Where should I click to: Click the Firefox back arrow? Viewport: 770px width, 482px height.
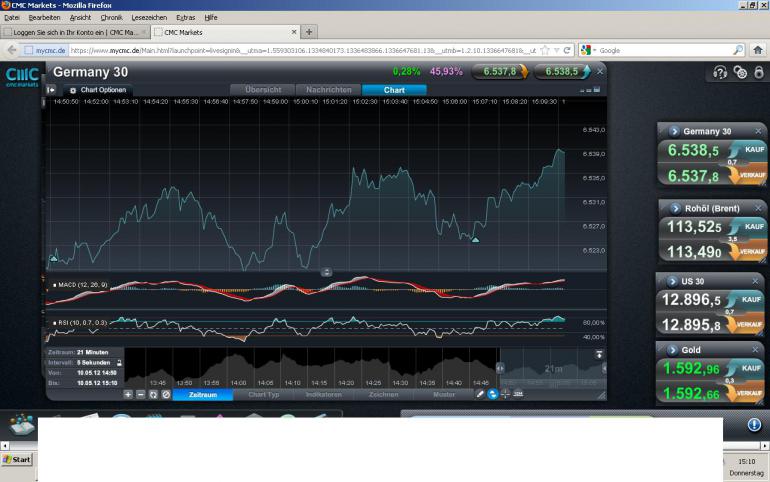[11, 50]
